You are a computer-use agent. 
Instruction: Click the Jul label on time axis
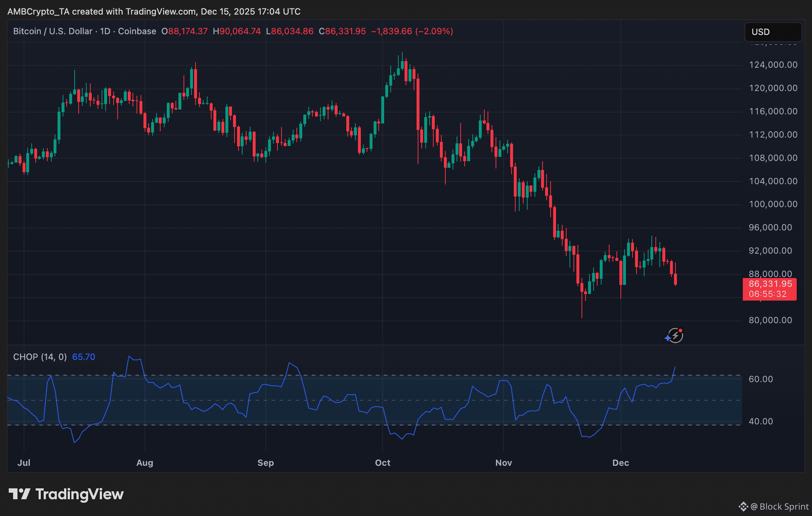(24, 463)
